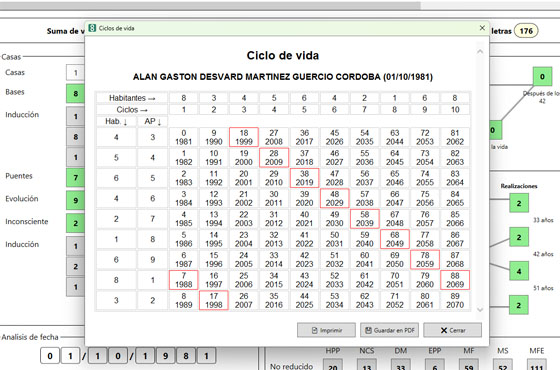Click the AP column header
Screen dimensions: 560x370
[153, 121]
